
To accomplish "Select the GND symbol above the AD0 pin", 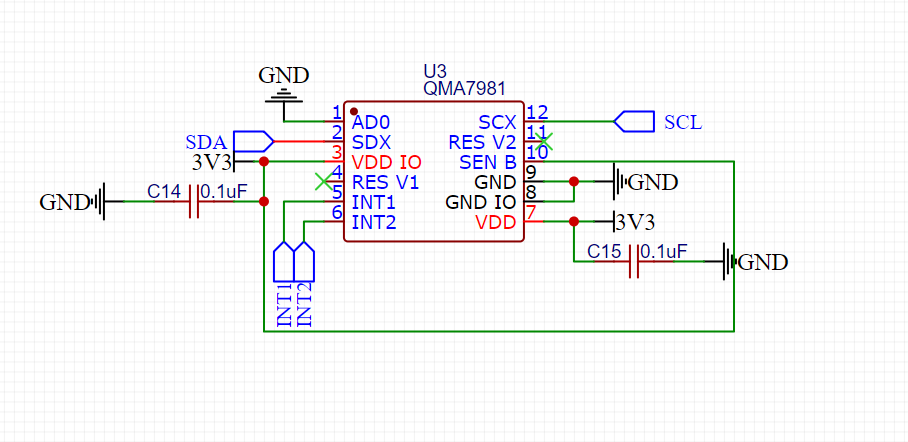I will click(284, 96).
